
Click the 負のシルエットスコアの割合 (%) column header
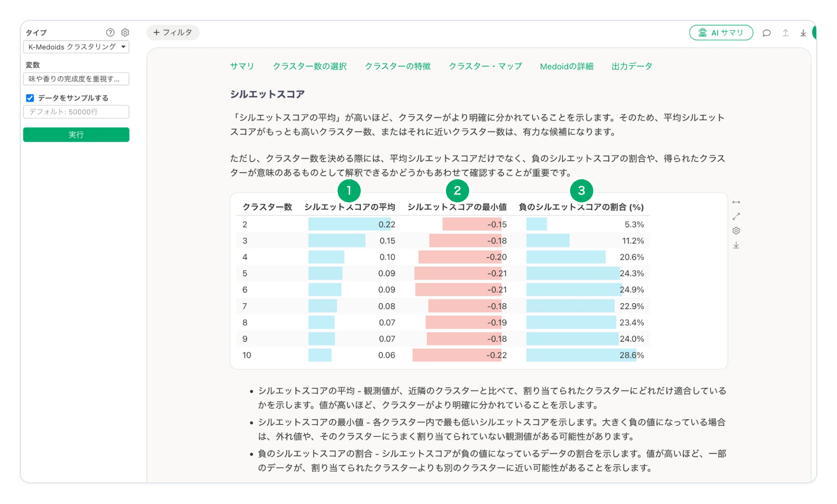pos(581,207)
